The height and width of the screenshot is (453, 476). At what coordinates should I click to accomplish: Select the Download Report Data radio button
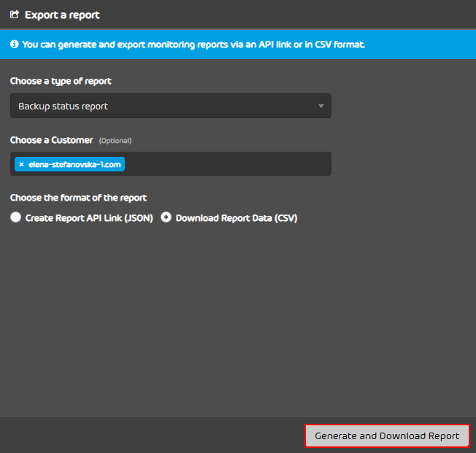click(166, 217)
